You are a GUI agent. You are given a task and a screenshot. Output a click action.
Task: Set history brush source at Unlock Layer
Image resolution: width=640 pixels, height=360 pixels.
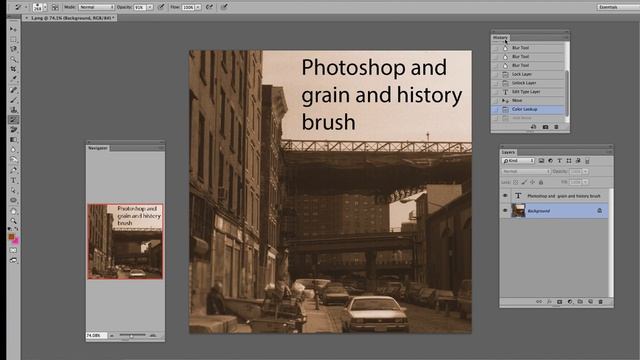[496, 83]
